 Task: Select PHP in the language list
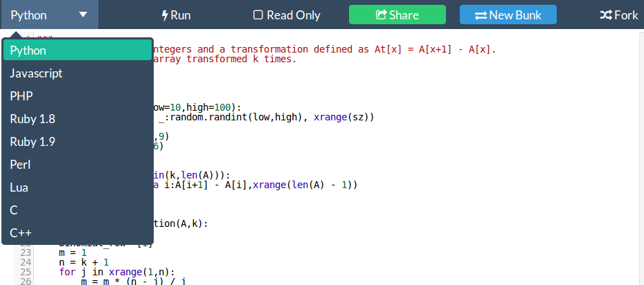click(78, 96)
